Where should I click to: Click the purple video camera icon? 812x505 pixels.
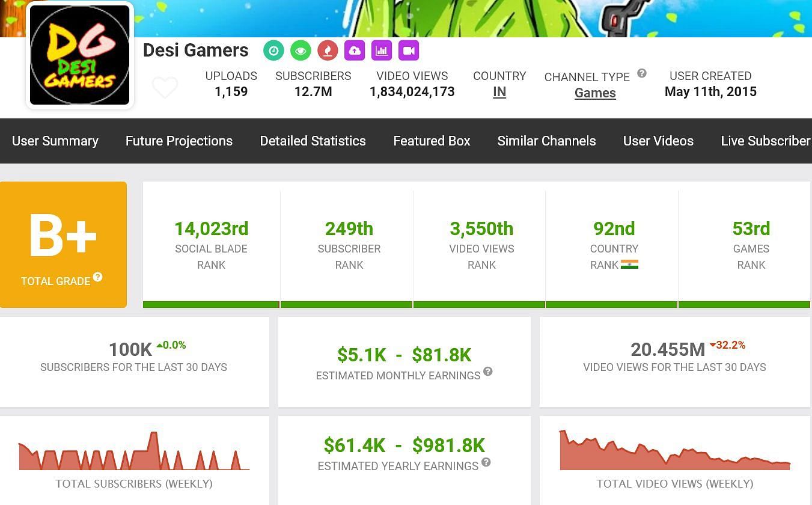(409, 50)
